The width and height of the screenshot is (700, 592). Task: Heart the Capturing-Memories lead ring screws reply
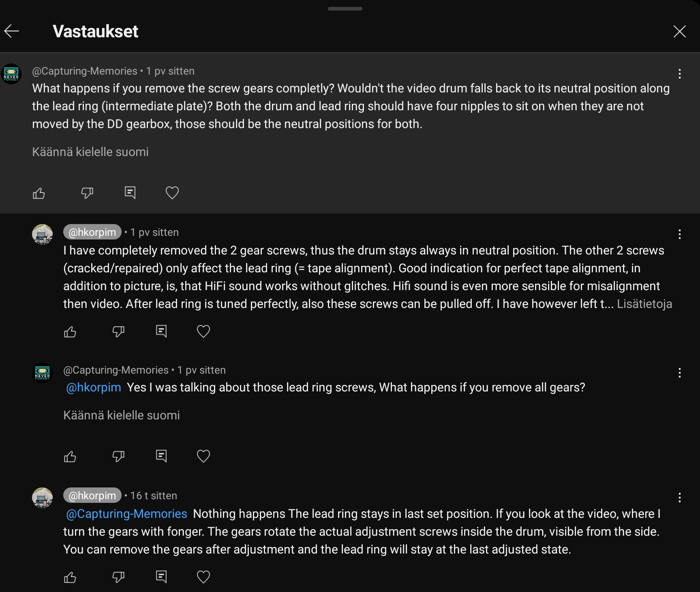tap(203, 456)
